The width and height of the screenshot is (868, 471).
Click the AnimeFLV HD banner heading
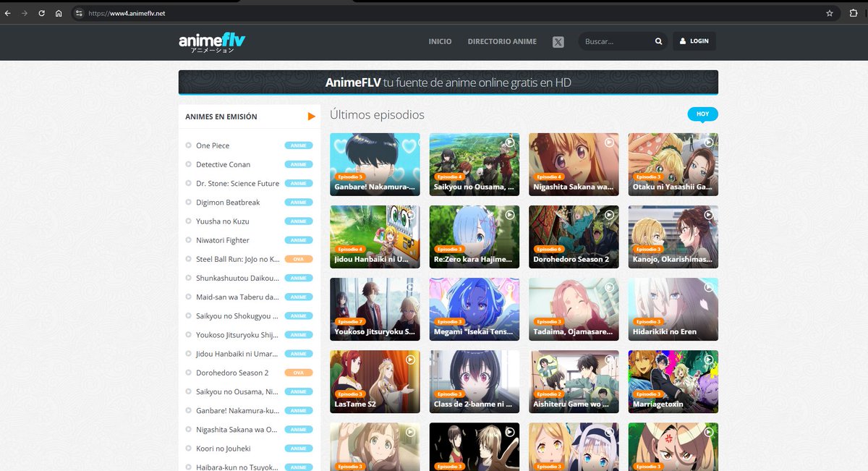pos(448,82)
